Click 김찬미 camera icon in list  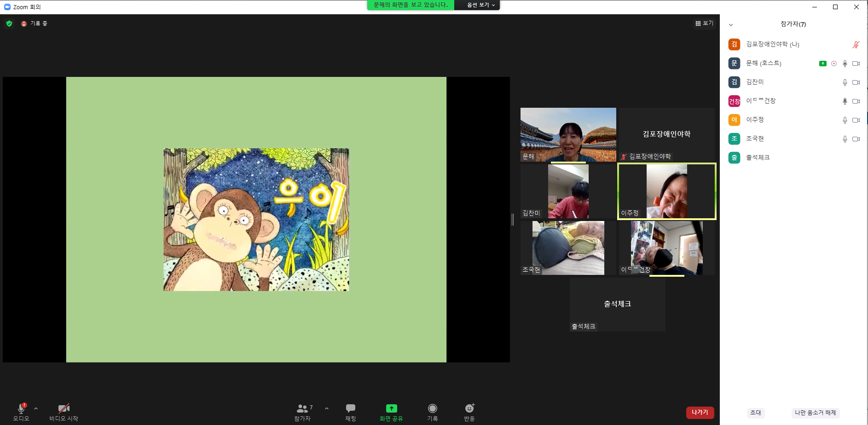pos(856,82)
